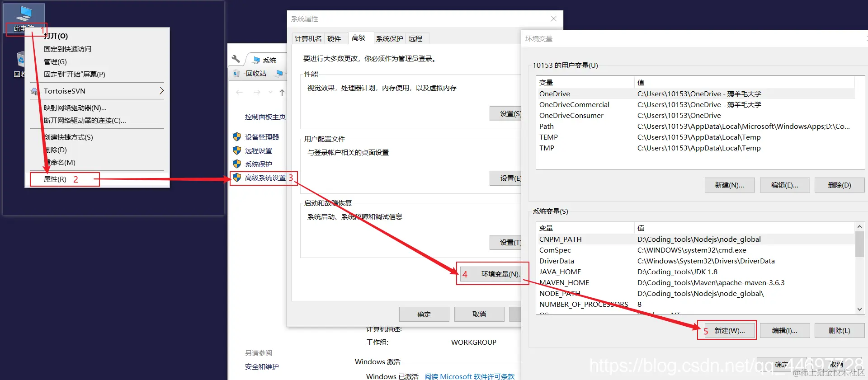Click 新建(N) for user variables

[x=730, y=185]
